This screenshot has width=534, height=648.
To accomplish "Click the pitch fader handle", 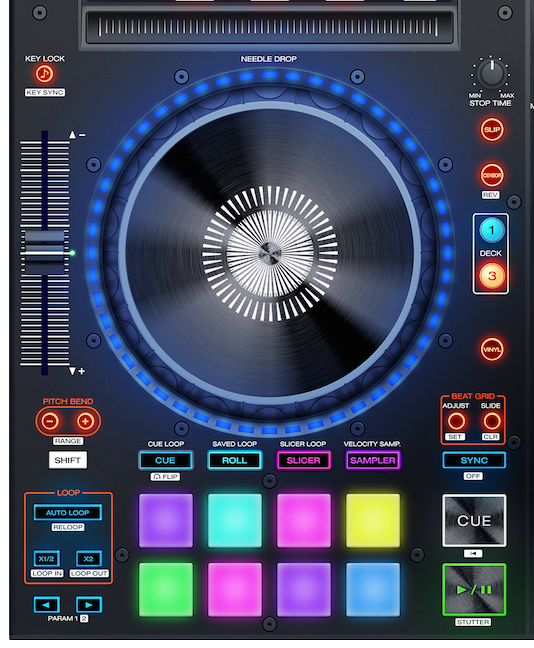I will tap(45, 253).
